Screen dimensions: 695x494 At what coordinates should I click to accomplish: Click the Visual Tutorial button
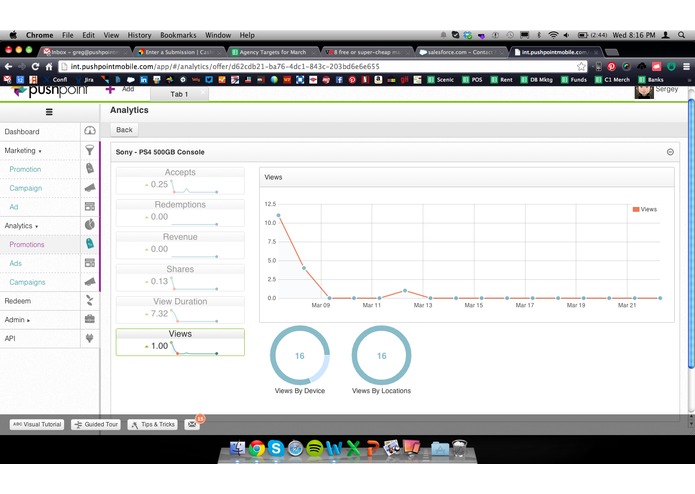(37, 424)
